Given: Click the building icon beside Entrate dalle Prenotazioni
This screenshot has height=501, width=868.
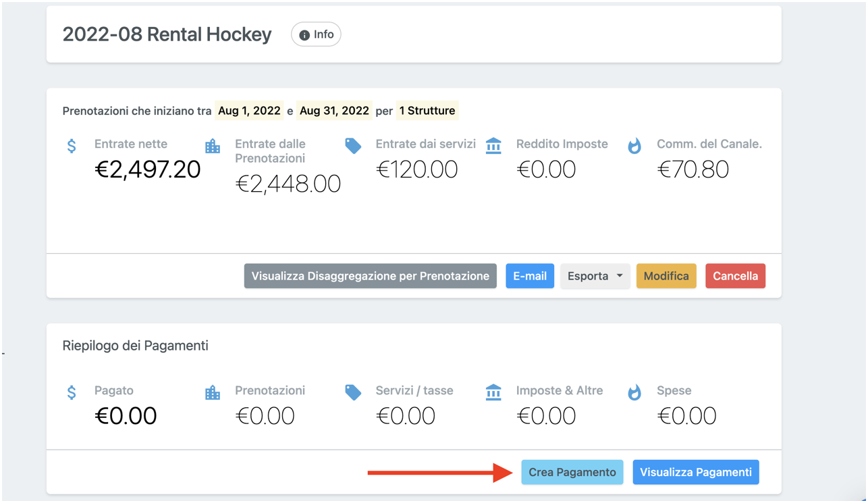Looking at the screenshot, I should point(213,146).
